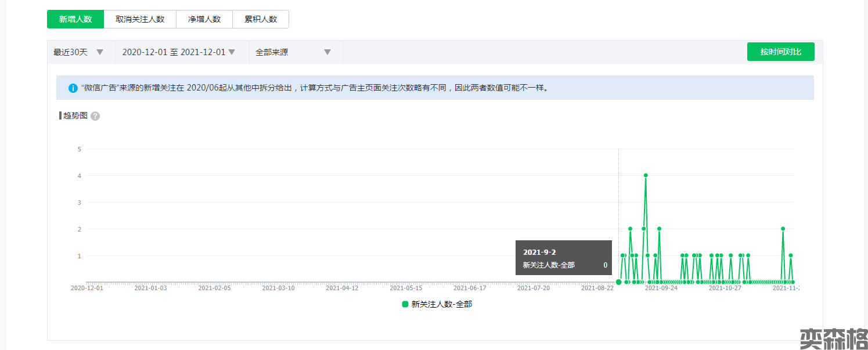The width and height of the screenshot is (868, 350).
Task: Click the green legend marker for 新关注人数-全部
Action: coord(405,304)
